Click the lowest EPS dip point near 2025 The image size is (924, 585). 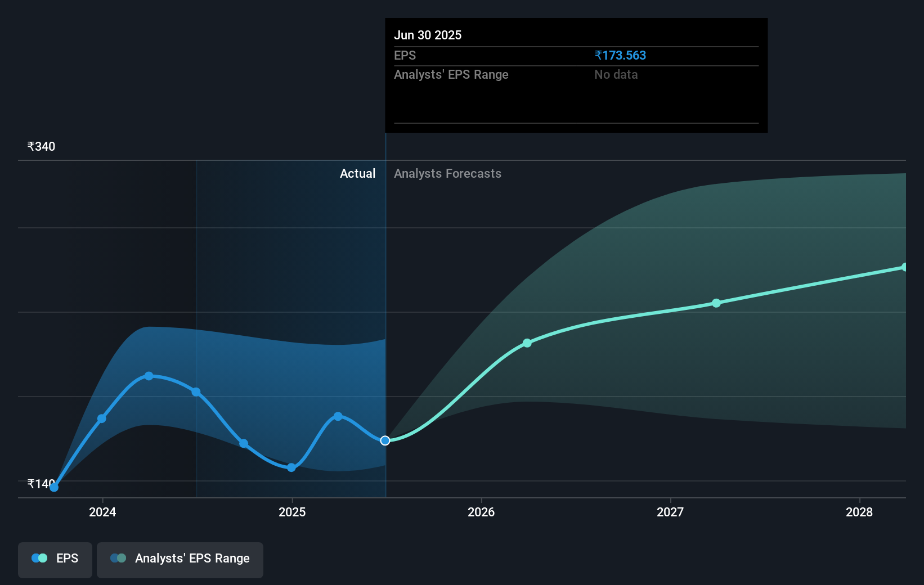pos(291,467)
